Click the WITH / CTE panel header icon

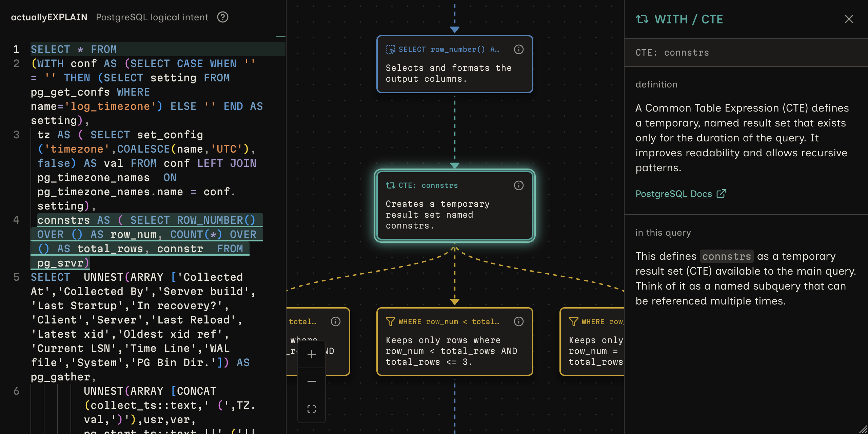642,19
